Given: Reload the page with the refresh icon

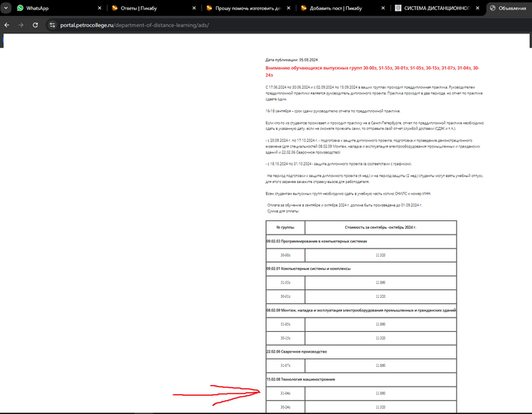Looking at the screenshot, I should (35, 25).
